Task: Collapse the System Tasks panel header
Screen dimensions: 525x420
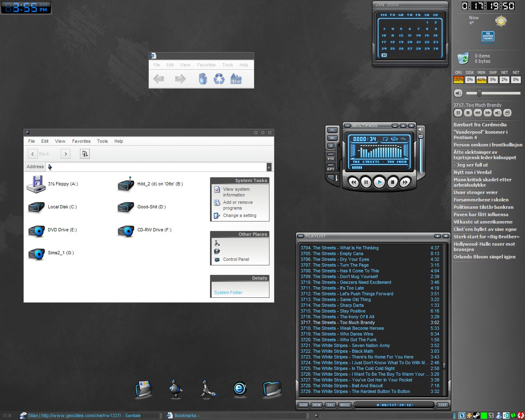Action: pyautogui.click(x=240, y=180)
